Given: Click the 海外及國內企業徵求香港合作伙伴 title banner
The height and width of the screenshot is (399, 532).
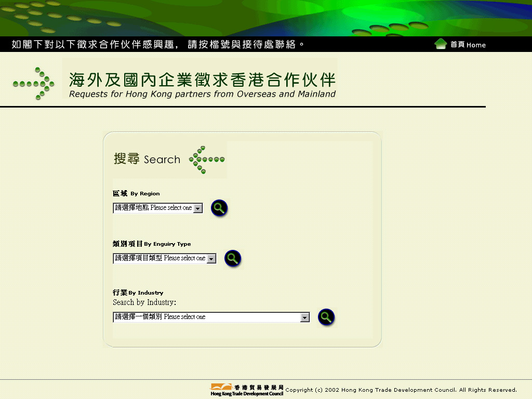Looking at the screenshot, I should click(202, 79).
